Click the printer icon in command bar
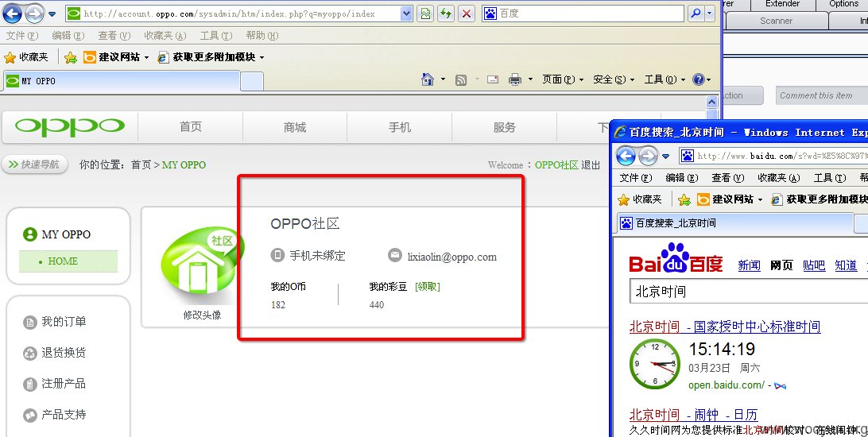Screen dimensions: 868x437 [515, 79]
